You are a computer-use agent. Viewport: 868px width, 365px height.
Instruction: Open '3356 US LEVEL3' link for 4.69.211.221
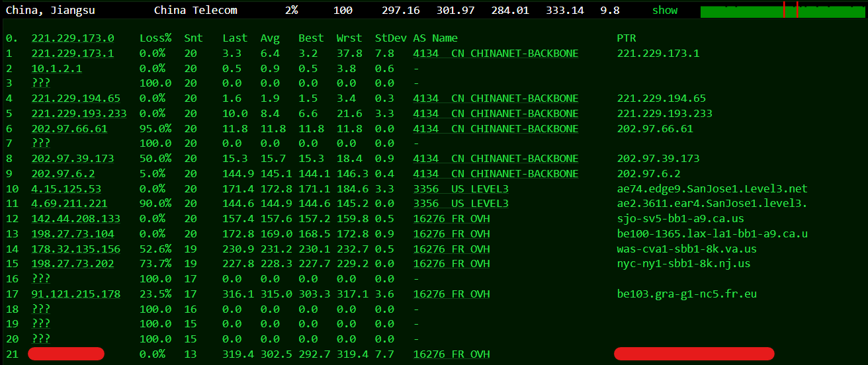coord(461,204)
